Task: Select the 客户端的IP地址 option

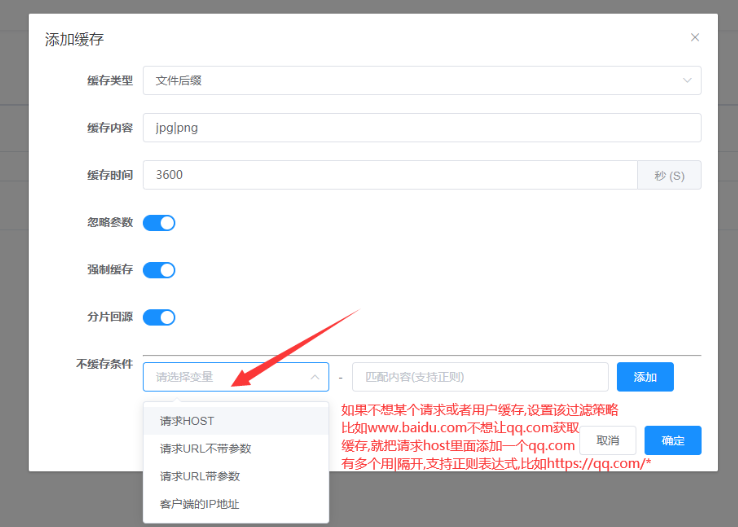Action: [x=199, y=504]
